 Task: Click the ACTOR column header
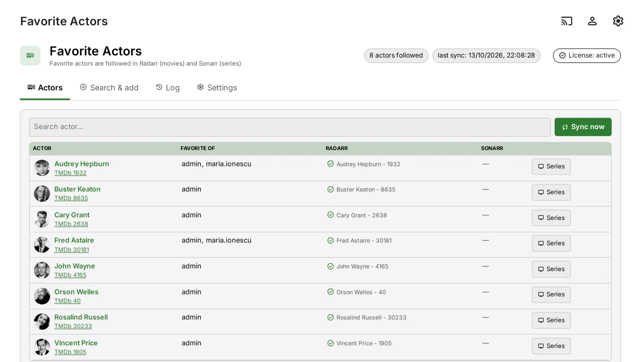pyautogui.click(x=42, y=148)
